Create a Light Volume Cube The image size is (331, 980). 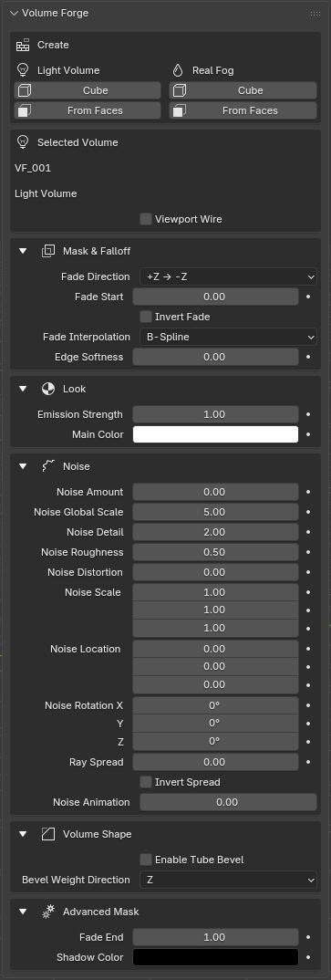(88, 90)
